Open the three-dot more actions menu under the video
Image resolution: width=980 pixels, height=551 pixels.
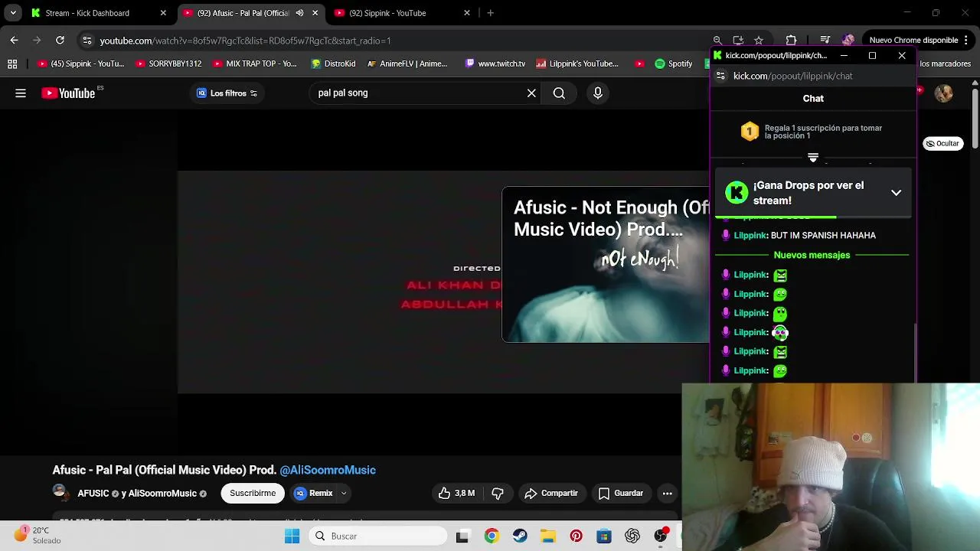pyautogui.click(x=668, y=494)
